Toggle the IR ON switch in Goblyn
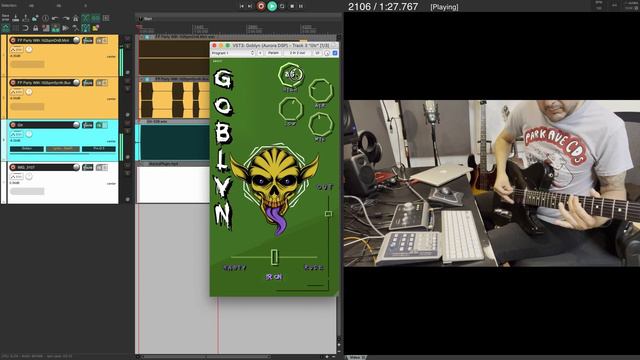Viewport: 640px width, 360px height. (274, 277)
